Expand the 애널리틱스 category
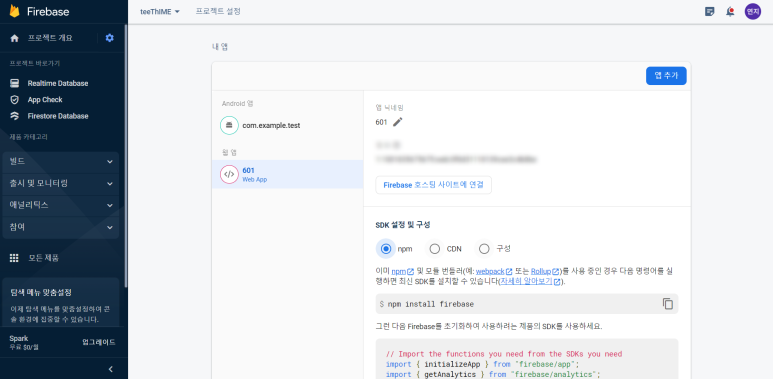The image size is (773, 379). point(61,205)
